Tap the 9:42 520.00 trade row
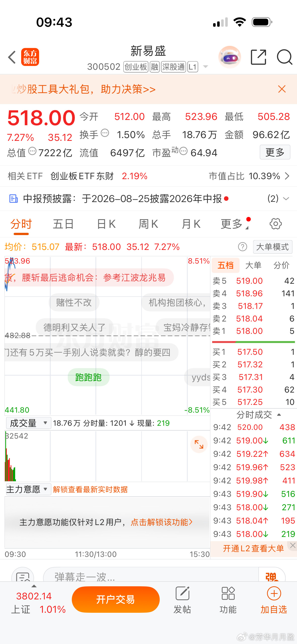 coord(254,427)
